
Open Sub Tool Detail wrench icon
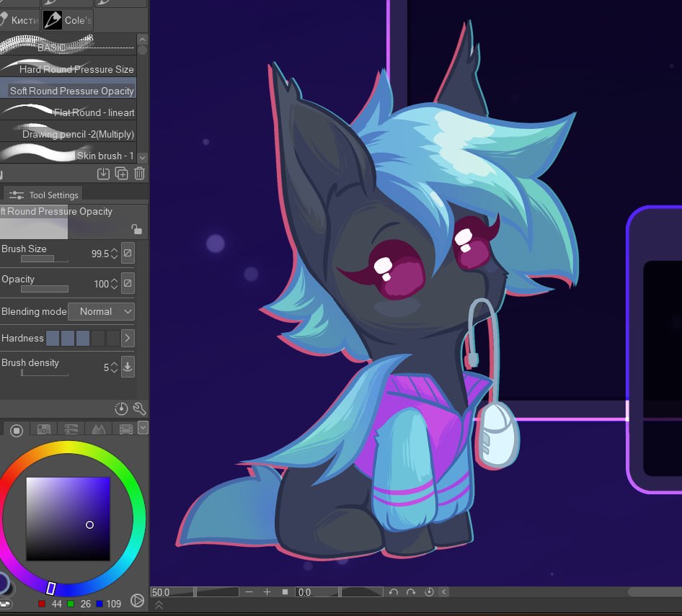(139, 409)
